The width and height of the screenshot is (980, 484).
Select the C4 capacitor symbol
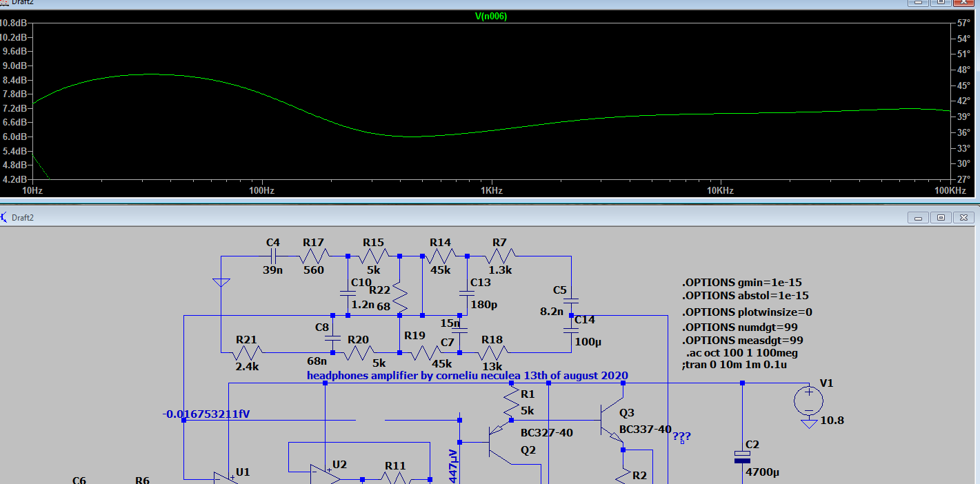click(273, 256)
